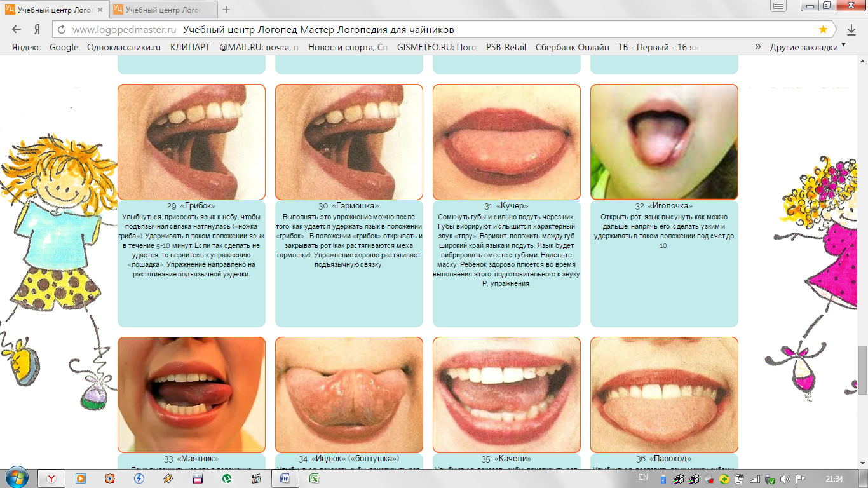Open the Microsoft Word taskbar icon
The height and width of the screenshot is (488, 868).
click(285, 478)
